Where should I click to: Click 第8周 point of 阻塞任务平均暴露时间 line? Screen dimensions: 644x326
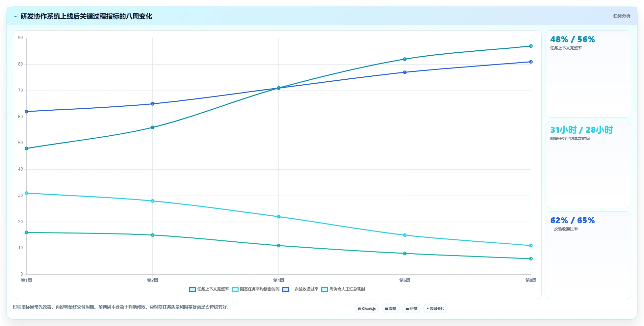pos(531,246)
